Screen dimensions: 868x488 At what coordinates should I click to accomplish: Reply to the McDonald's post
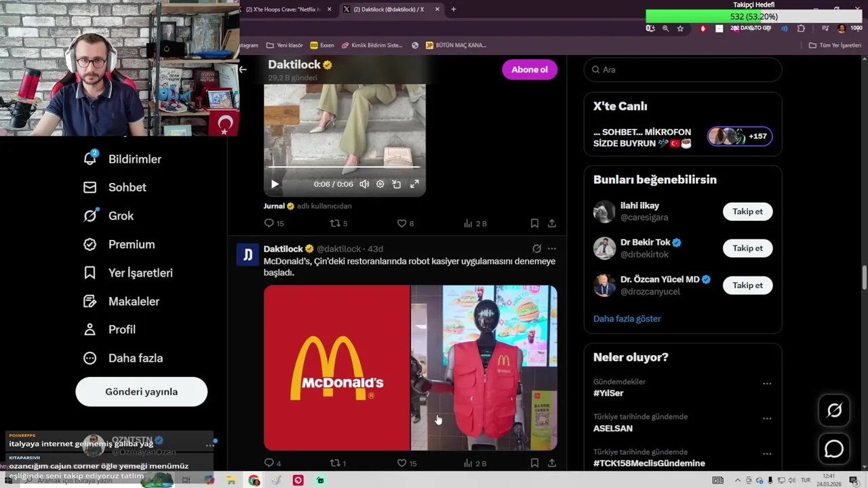273,463
